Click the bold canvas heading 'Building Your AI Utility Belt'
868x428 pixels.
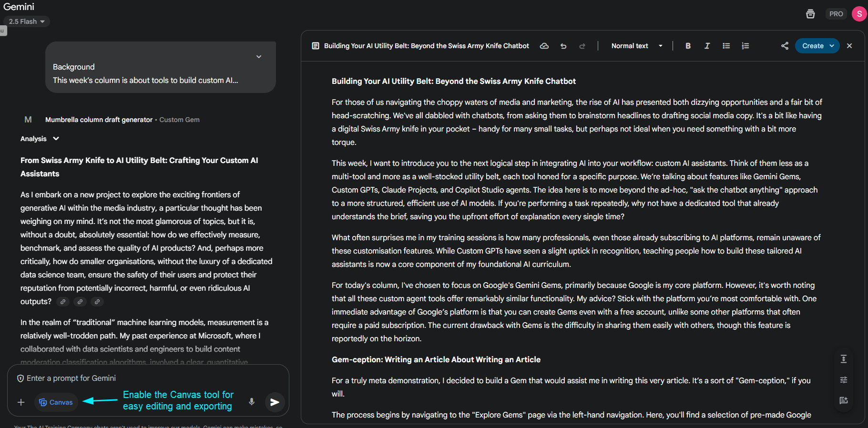[454, 81]
